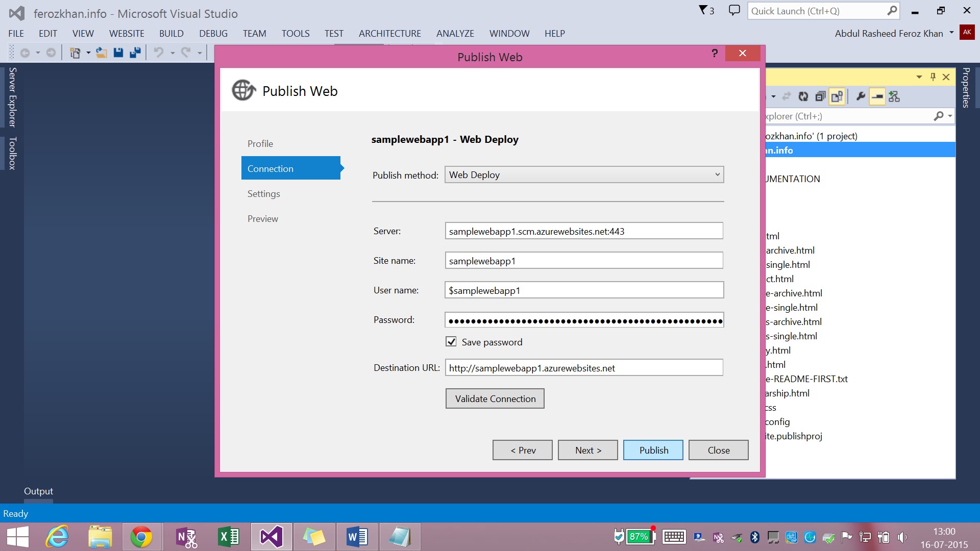This screenshot has width=980, height=551.
Task: Toggle Show All Files in Solution Explorer
Action: 837,96
